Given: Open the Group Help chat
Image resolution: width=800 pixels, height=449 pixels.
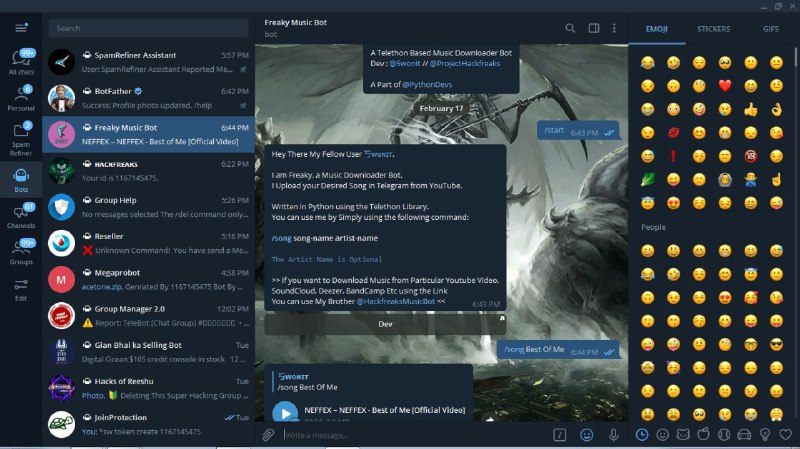Looking at the screenshot, I should [148, 207].
